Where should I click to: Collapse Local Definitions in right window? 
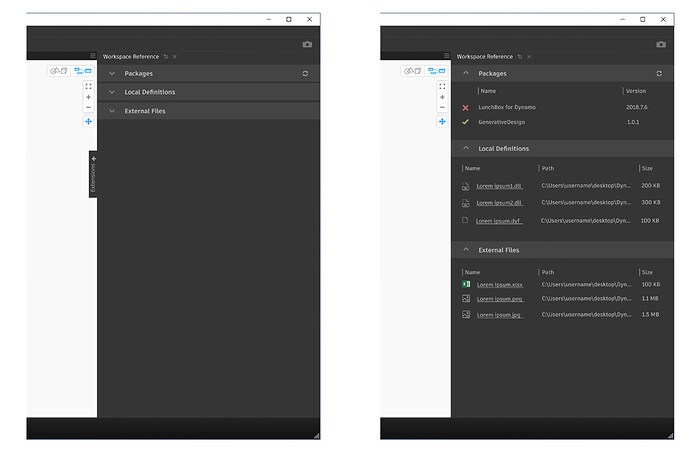[466, 148]
